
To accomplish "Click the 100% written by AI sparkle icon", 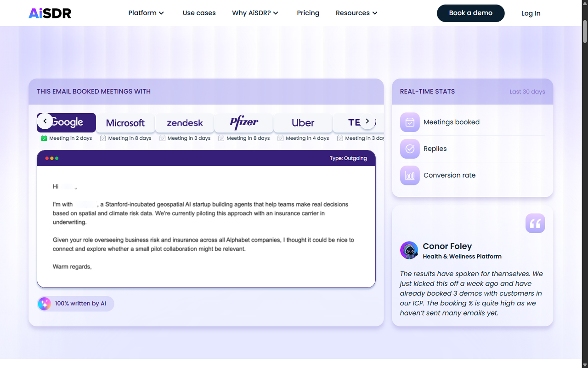I will pos(45,304).
